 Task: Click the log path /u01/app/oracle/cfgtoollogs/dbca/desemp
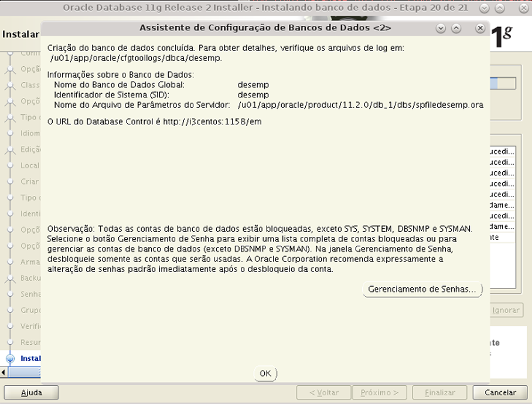pyautogui.click(x=136, y=58)
